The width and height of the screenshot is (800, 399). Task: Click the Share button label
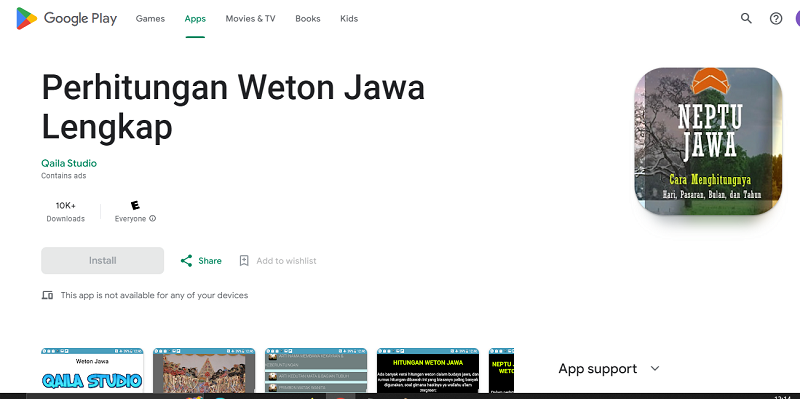[210, 261]
